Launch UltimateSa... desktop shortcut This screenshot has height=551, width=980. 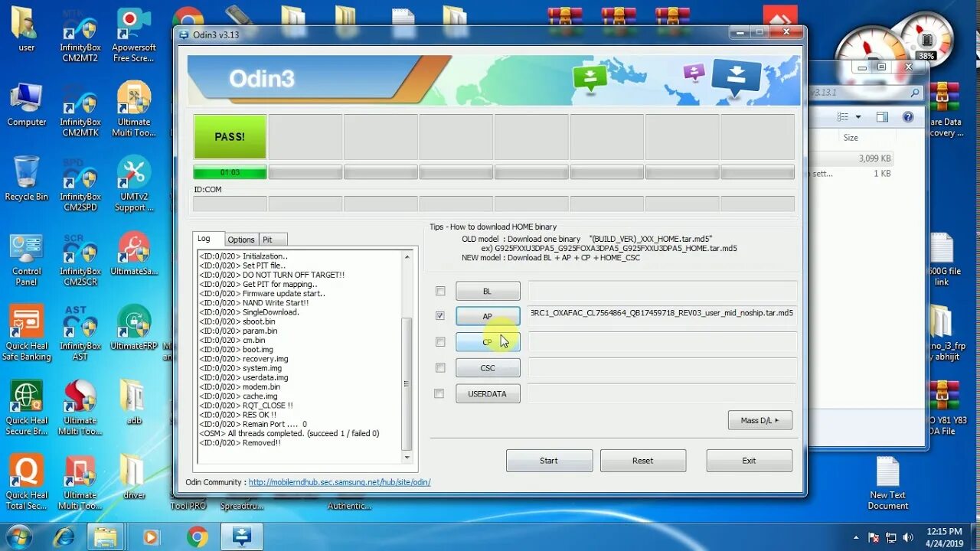point(133,253)
